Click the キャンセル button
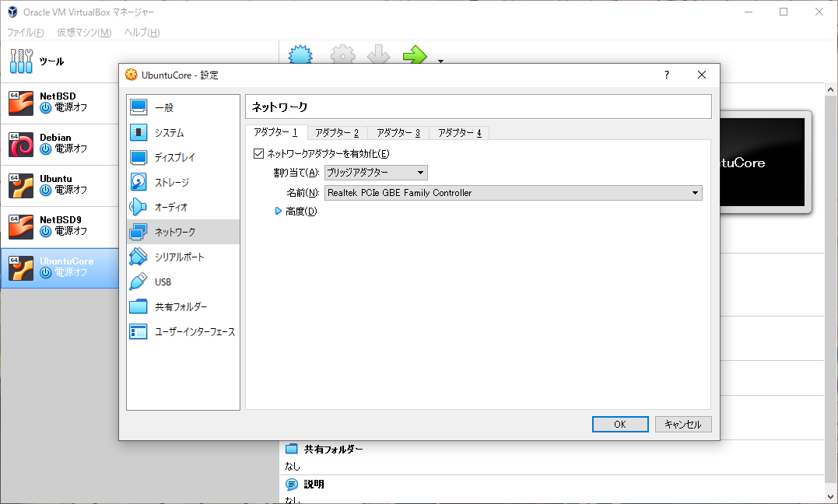The width and height of the screenshot is (838, 504). pyautogui.click(x=683, y=425)
